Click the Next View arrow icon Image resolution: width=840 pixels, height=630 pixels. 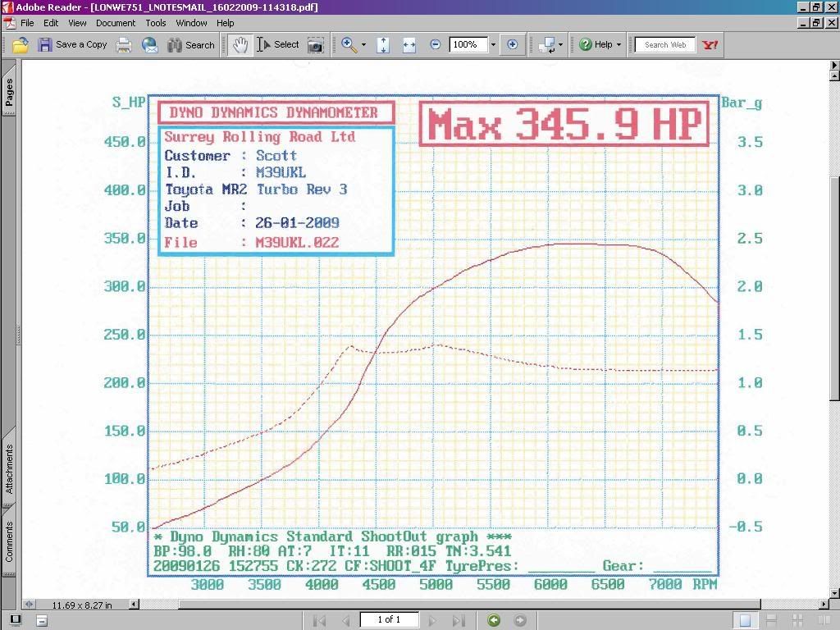point(519,620)
